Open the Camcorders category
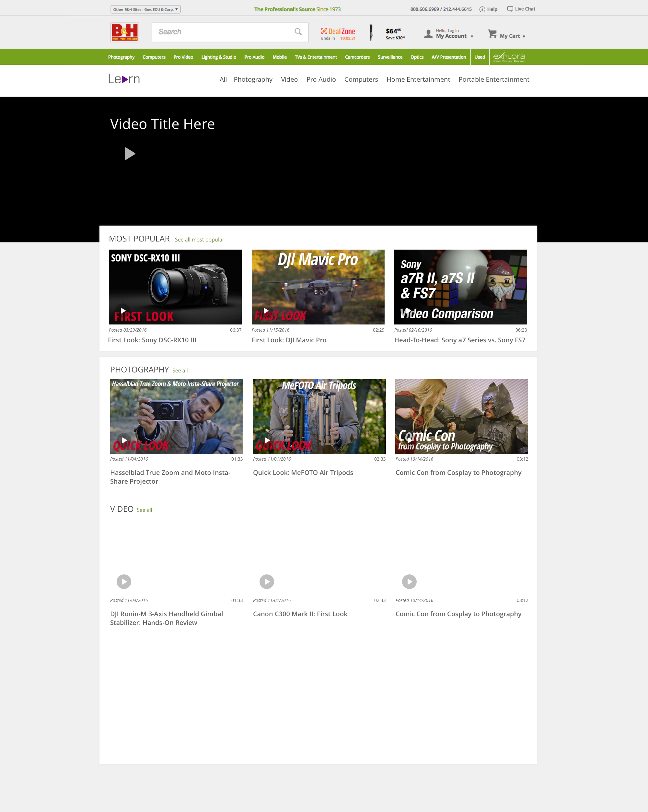 357,57
